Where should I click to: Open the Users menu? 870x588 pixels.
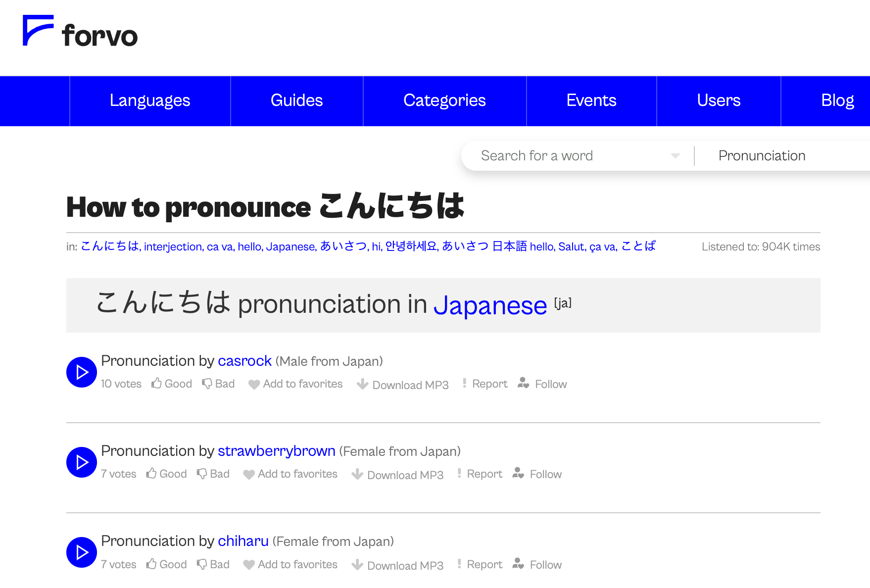pyautogui.click(x=719, y=101)
